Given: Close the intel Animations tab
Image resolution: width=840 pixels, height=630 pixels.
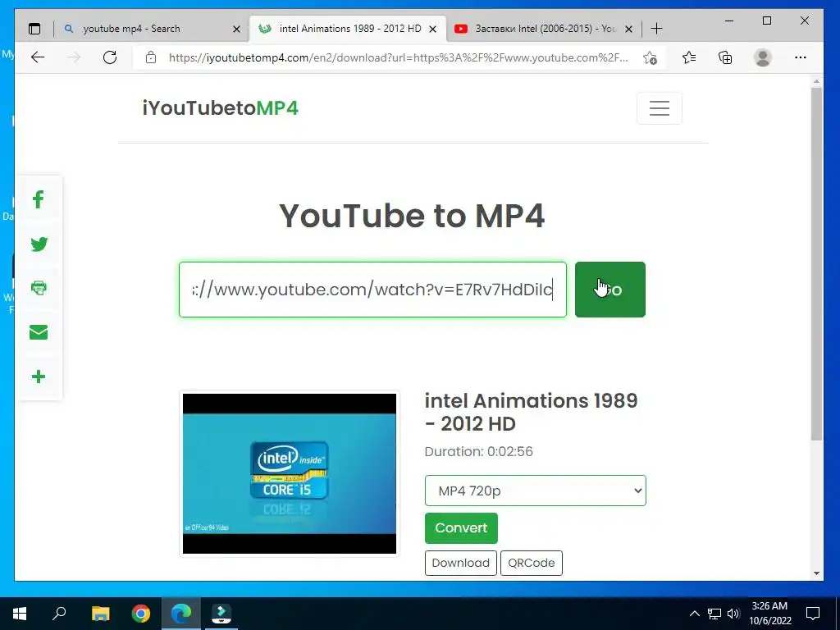Looking at the screenshot, I should [x=433, y=29].
